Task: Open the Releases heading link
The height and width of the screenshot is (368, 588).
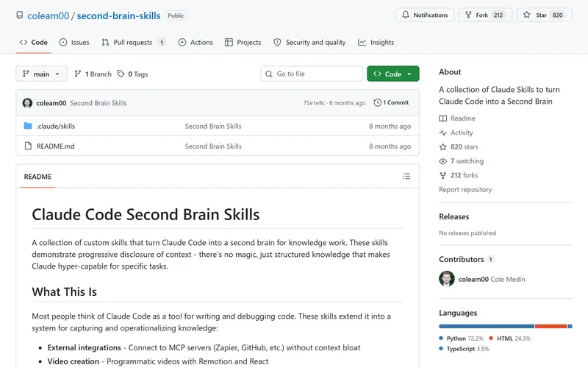Action: (453, 216)
